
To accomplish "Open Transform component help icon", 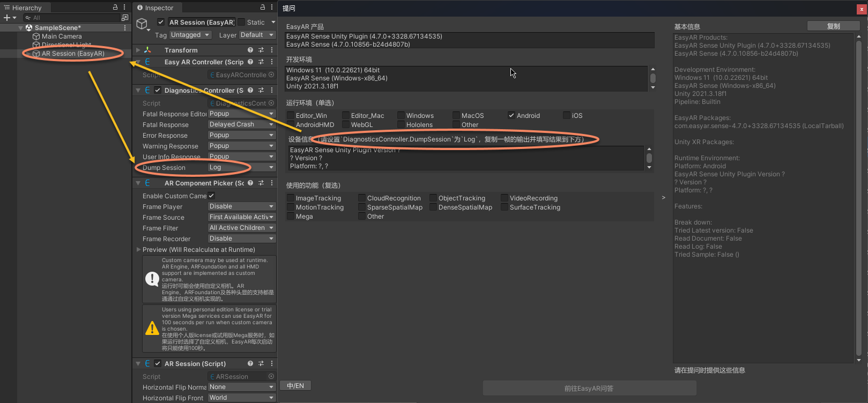I will click(x=250, y=50).
